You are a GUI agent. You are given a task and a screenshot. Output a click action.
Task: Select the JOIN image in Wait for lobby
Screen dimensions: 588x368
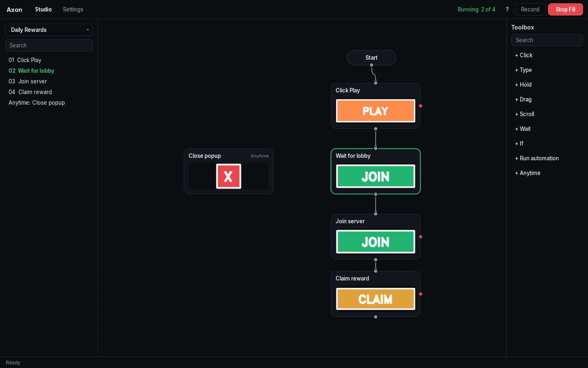[x=376, y=176]
